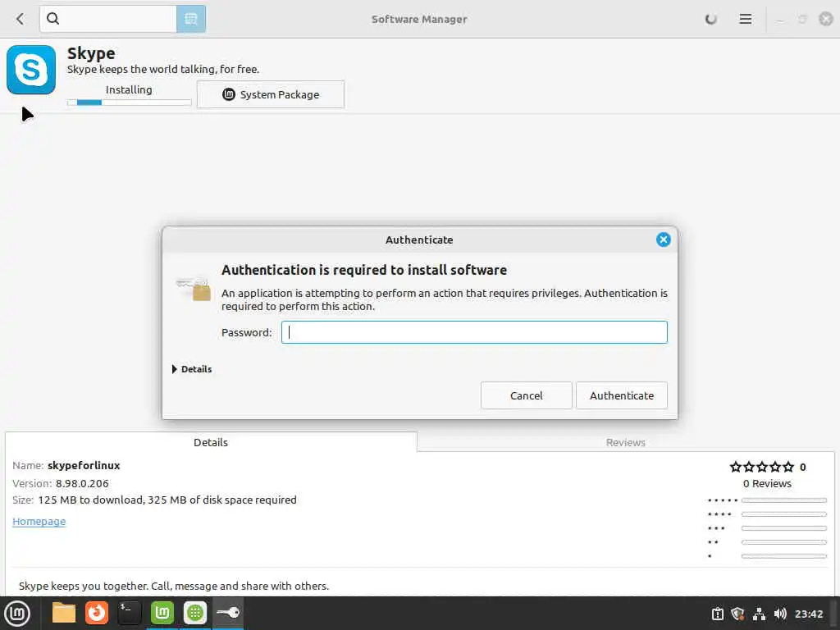840x630 pixels.
Task: Switch to Software Manager taskbar icon
Action: coord(195,613)
